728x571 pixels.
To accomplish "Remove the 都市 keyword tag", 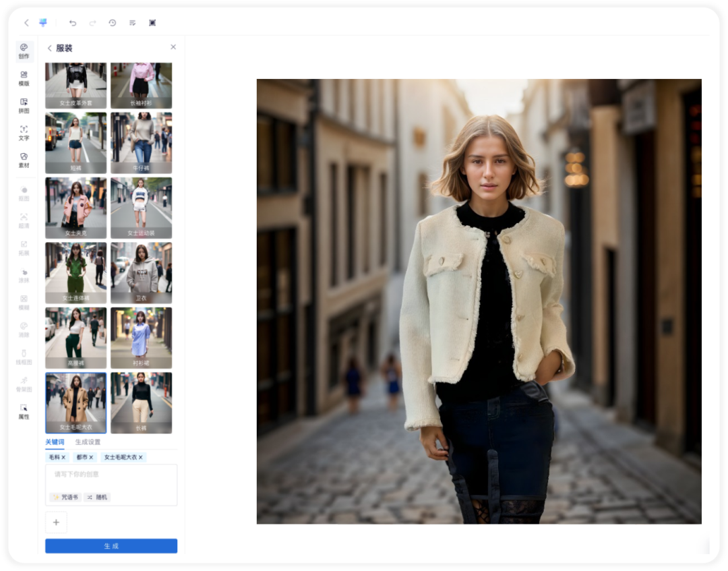I will point(91,457).
